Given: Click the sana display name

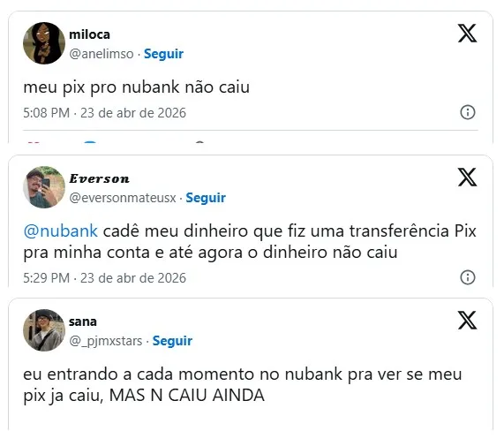Looking at the screenshot, I should [x=83, y=321].
